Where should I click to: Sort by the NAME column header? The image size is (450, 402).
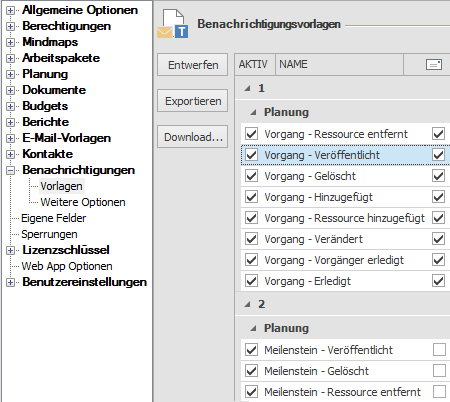tap(339, 64)
